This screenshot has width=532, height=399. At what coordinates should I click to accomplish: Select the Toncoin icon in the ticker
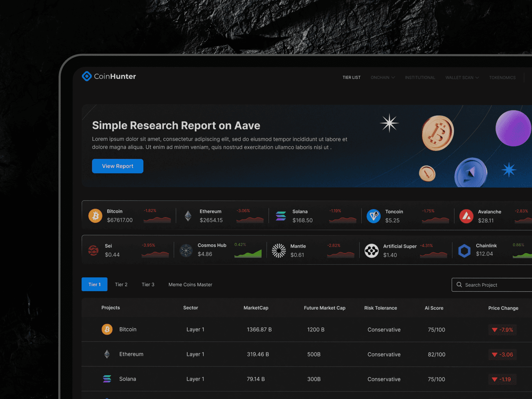click(x=374, y=216)
